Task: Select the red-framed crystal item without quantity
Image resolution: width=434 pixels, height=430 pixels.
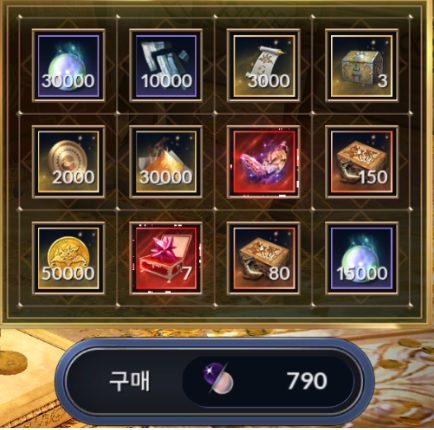Action: 263,162
